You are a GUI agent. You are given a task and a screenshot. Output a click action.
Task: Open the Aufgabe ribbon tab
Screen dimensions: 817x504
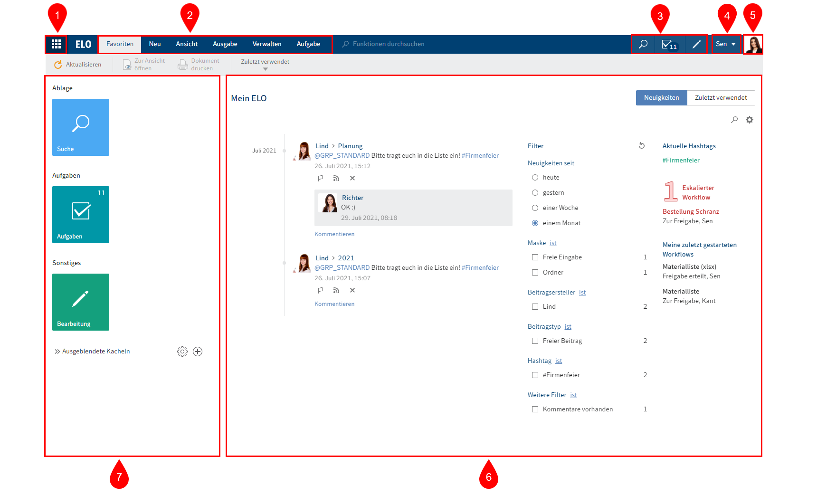309,44
